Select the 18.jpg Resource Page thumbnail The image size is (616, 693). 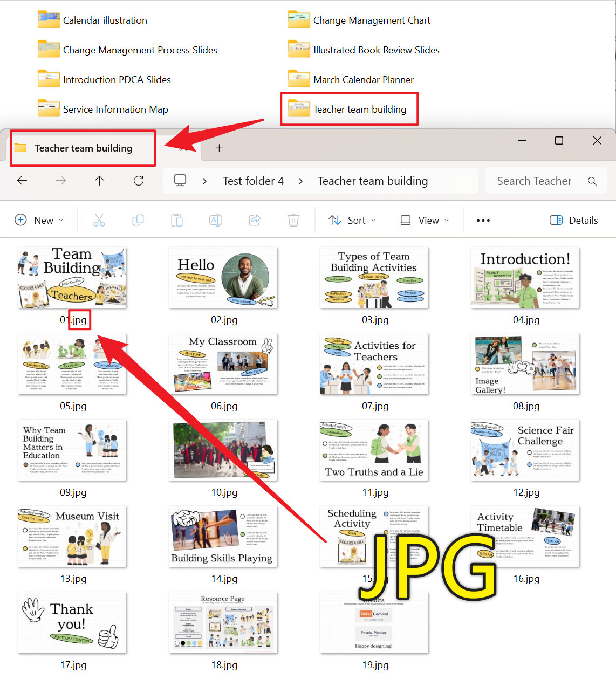coord(223,623)
